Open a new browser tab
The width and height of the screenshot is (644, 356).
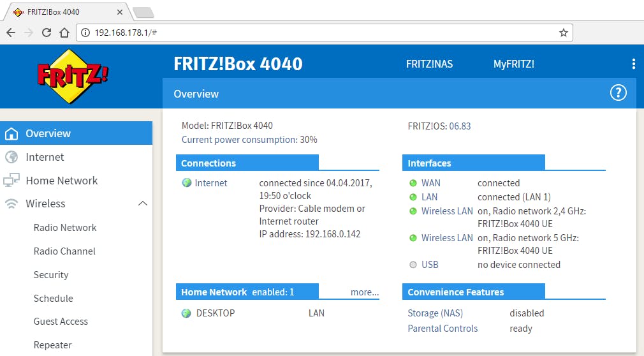pyautogui.click(x=143, y=13)
